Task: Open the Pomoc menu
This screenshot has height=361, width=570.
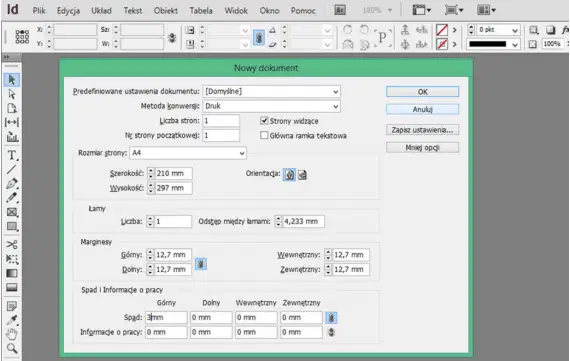Action: pos(303,11)
